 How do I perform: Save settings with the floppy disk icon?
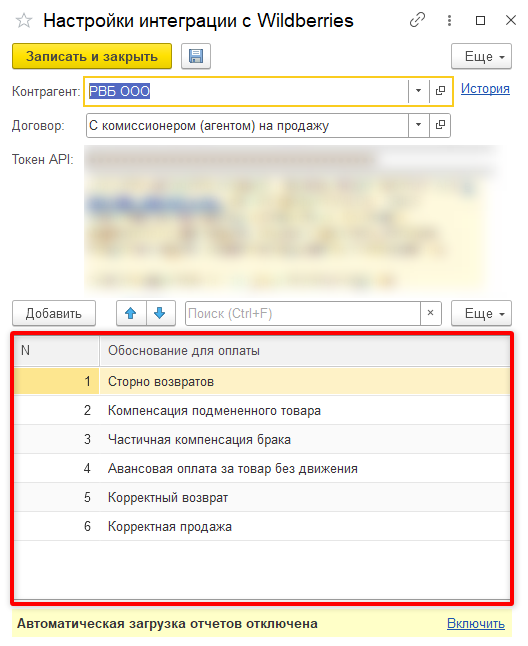coord(196,56)
